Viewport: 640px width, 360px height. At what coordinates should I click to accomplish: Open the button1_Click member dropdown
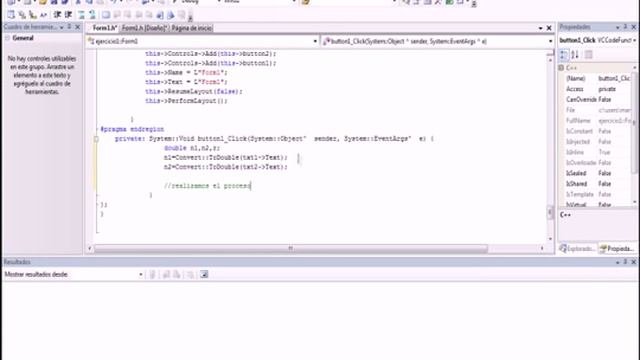(550, 41)
